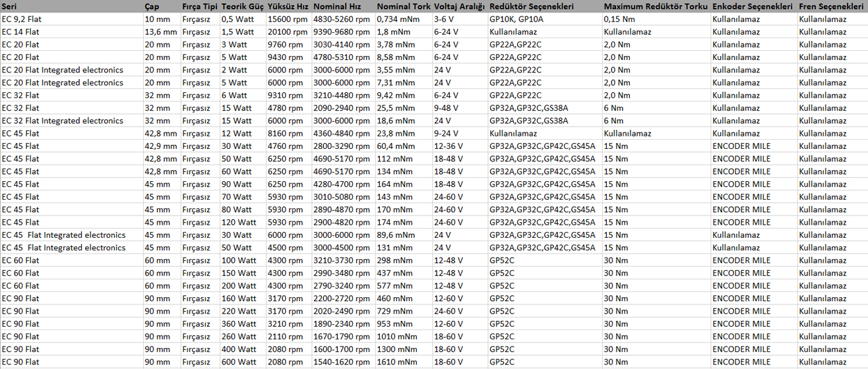
Task: Select the 'Redüktör Seçenekleri' header cell
Action: (x=545, y=7)
